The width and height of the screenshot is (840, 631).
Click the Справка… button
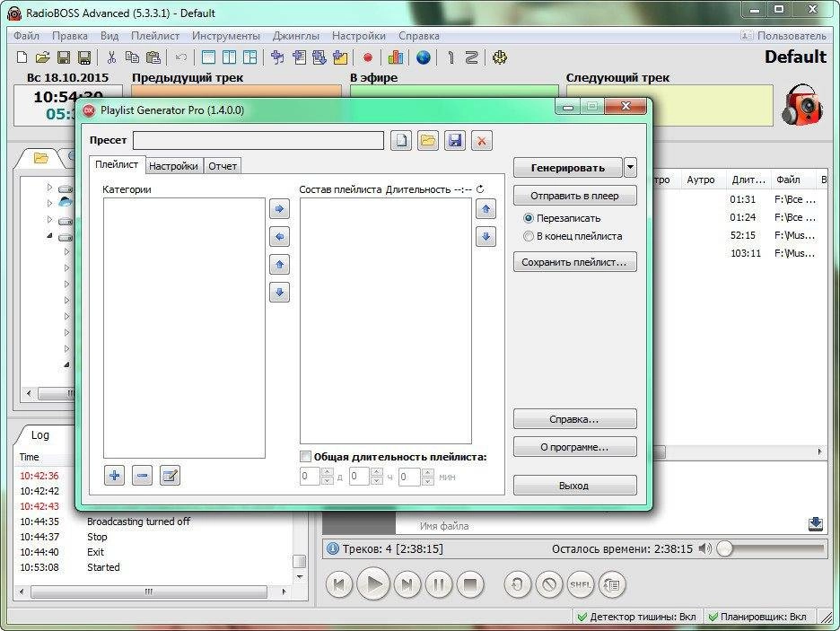pyautogui.click(x=575, y=419)
